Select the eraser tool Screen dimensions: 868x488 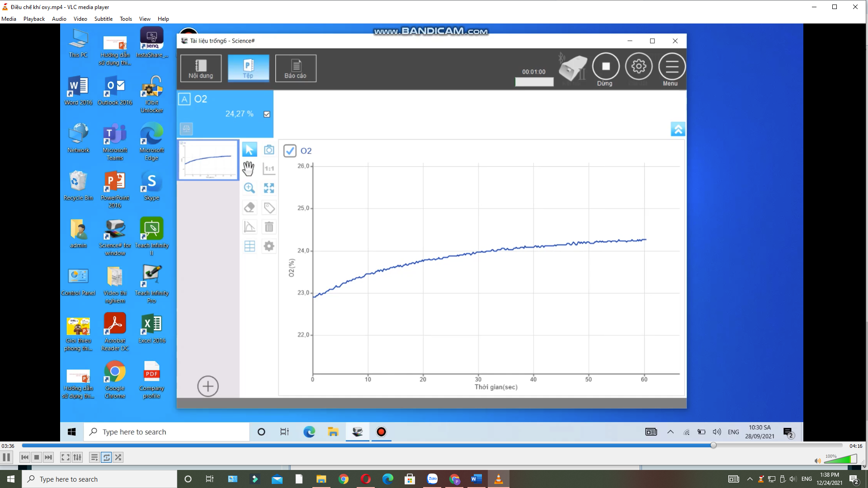click(x=249, y=207)
